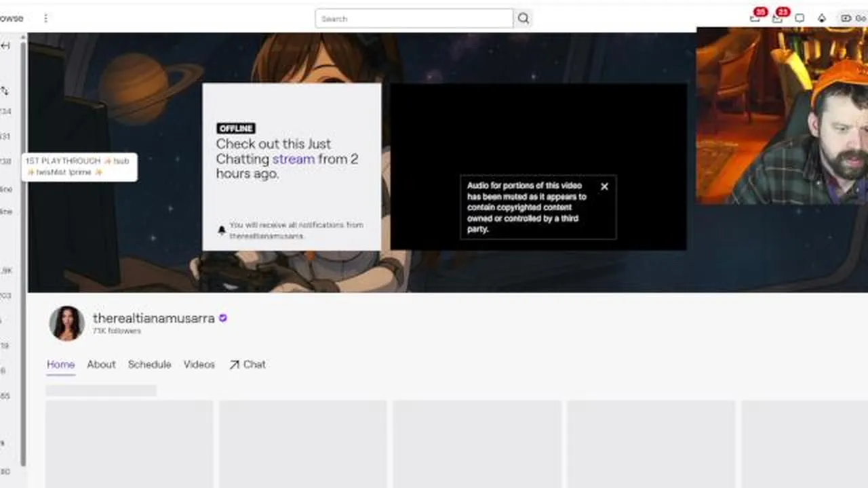Click the notification bell icon
The width and height of the screenshot is (868, 488).
click(221, 230)
